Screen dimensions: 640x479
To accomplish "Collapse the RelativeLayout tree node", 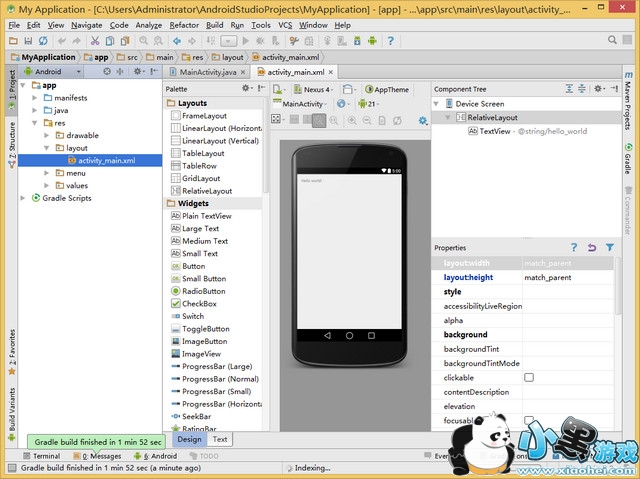I will (x=449, y=117).
